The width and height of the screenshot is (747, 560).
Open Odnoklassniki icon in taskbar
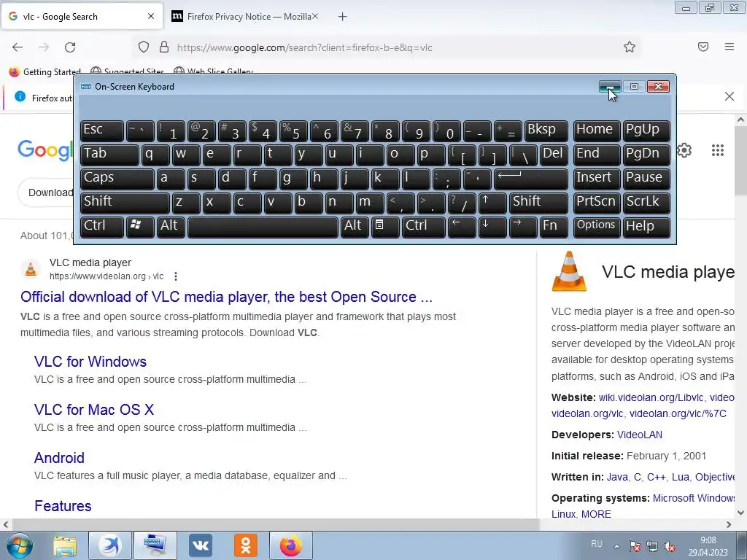(x=246, y=545)
